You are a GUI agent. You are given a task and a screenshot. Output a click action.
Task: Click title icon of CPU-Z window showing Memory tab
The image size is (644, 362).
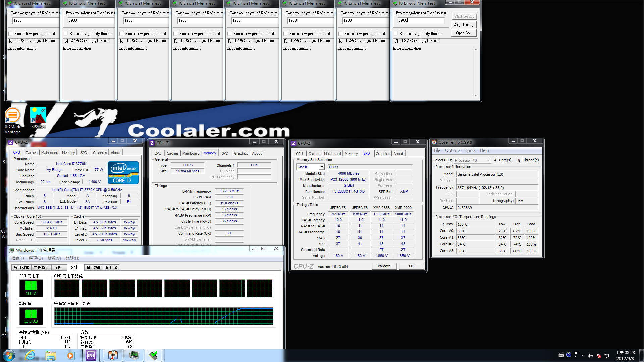point(152,143)
